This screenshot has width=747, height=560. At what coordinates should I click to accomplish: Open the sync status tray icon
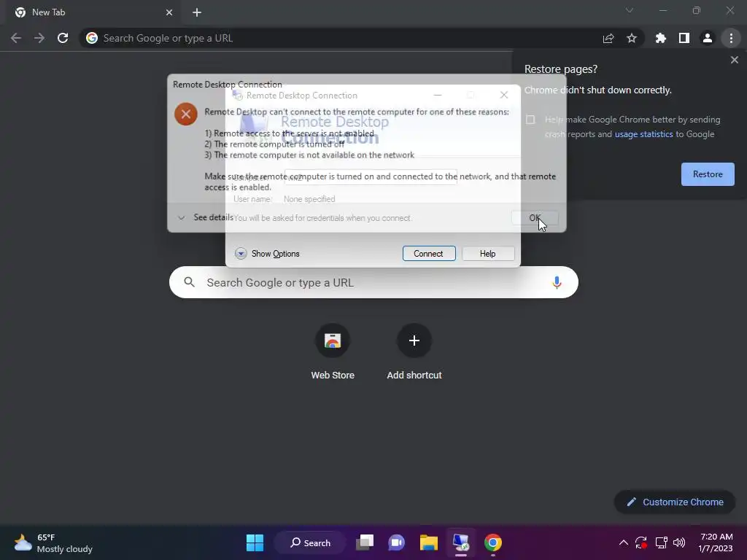[641, 542]
